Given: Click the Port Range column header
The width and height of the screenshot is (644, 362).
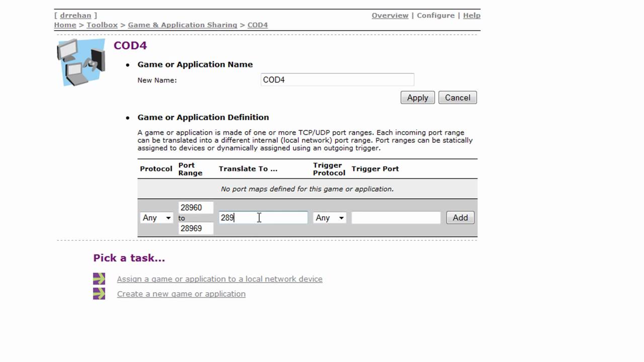Looking at the screenshot, I should point(190,169).
